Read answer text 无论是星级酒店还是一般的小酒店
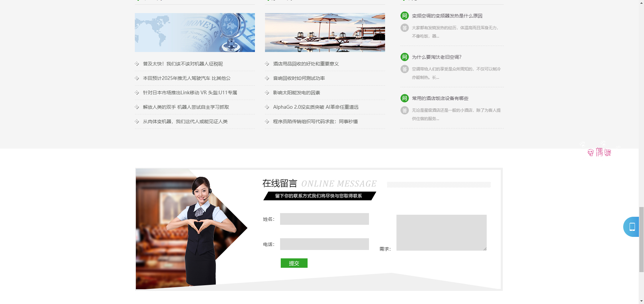Screen dimensions: 644x304 [x=456, y=114]
